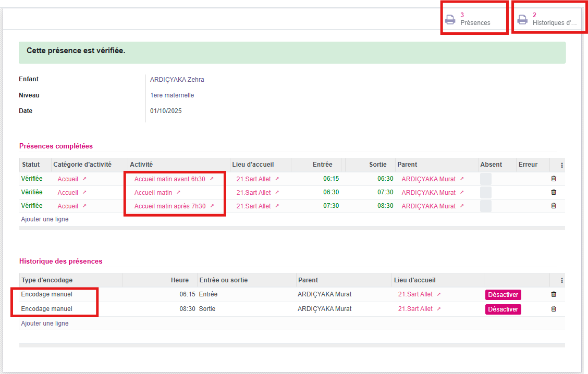The width and height of the screenshot is (588, 374).
Task: Toggle Absent checkbox for Accueil matin après 7h30
Action: click(485, 206)
